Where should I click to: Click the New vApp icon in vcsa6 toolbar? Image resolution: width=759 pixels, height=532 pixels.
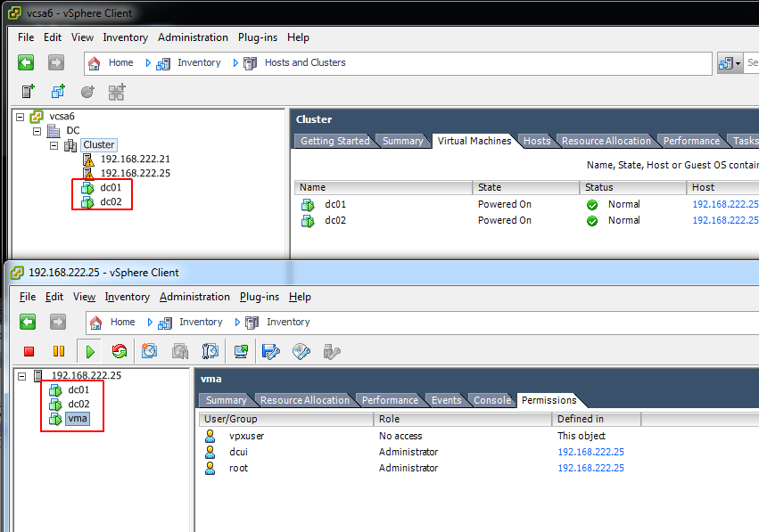[x=117, y=92]
